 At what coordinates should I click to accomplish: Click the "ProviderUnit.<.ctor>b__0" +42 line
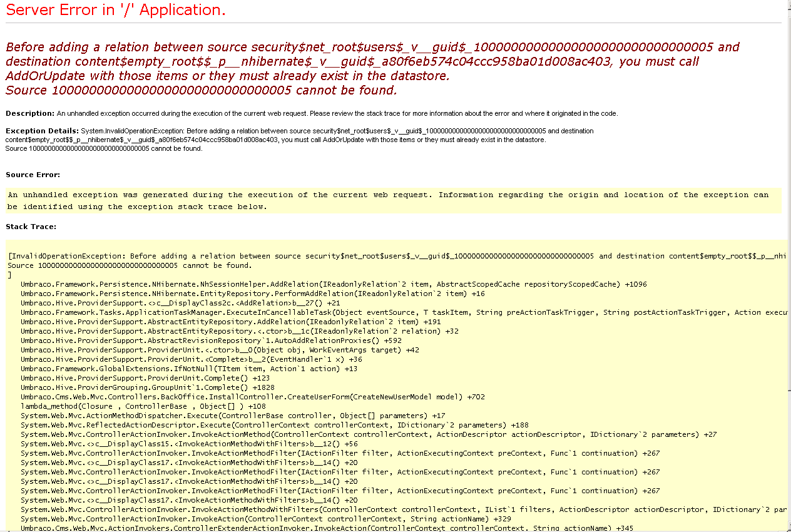pyautogui.click(x=220, y=350)
